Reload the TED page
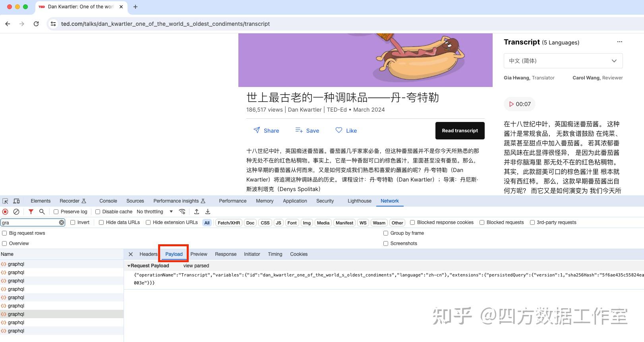Viewport: 644px width, 342px height. (36, 24)
